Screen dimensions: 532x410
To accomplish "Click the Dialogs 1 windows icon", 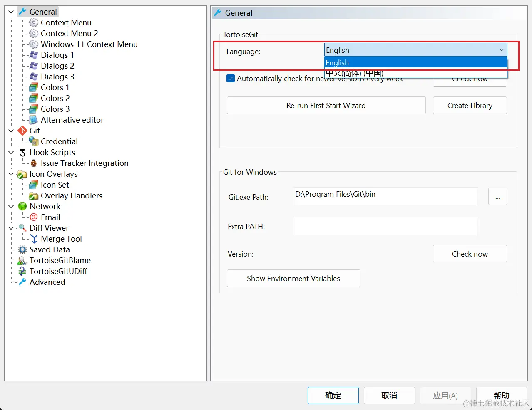I will pos(34,55).
